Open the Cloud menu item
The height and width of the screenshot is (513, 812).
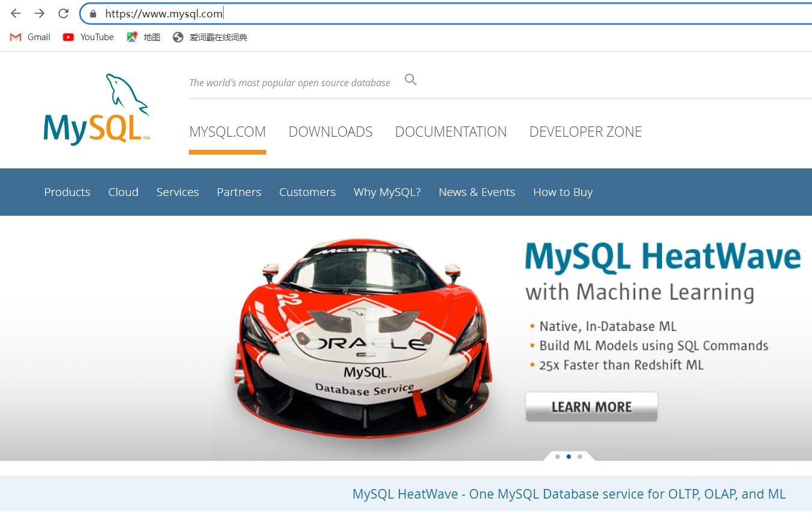point(124,192)
